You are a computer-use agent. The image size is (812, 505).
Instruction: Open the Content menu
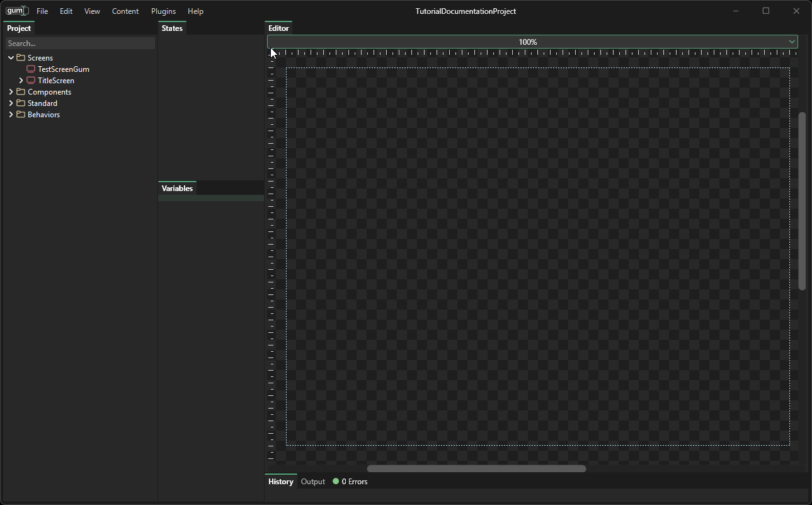pos(125,11)
